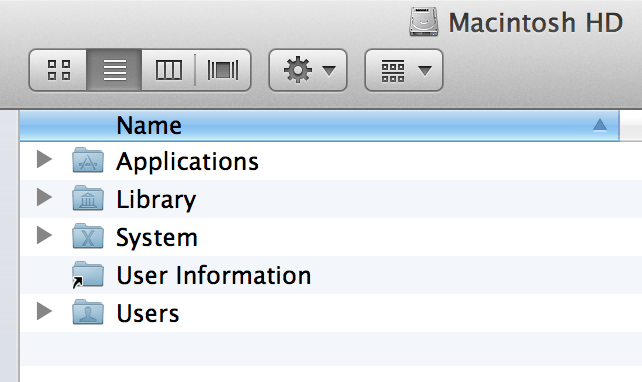Open the gear Action menu
642x382 pixels.
308,70
